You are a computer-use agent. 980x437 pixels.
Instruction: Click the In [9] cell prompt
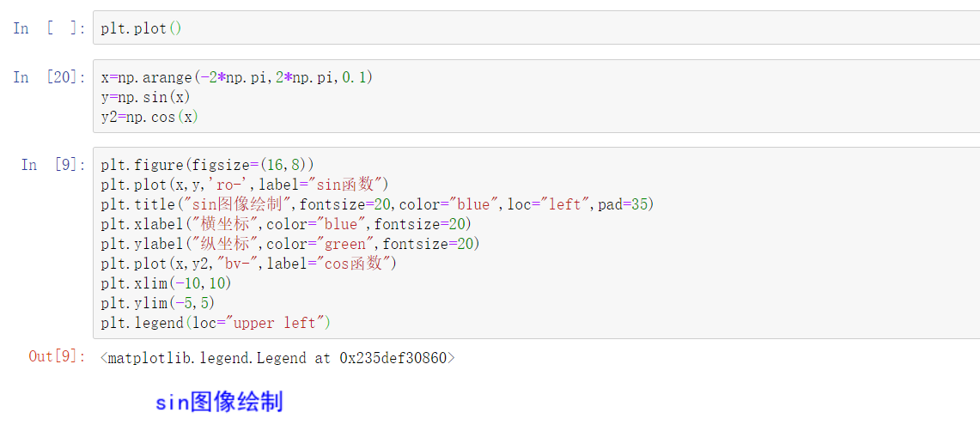click(53, 165)
